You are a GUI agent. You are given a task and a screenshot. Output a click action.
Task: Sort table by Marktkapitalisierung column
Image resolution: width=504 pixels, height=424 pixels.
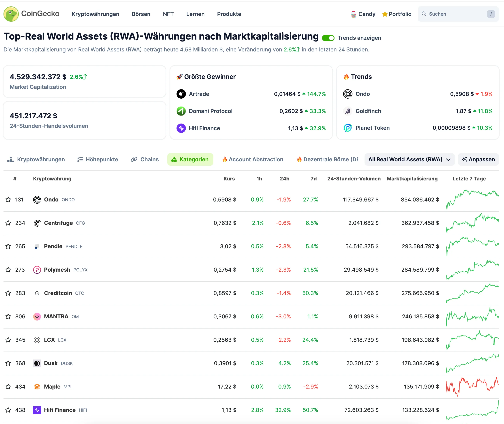click(x=412, y=179)
